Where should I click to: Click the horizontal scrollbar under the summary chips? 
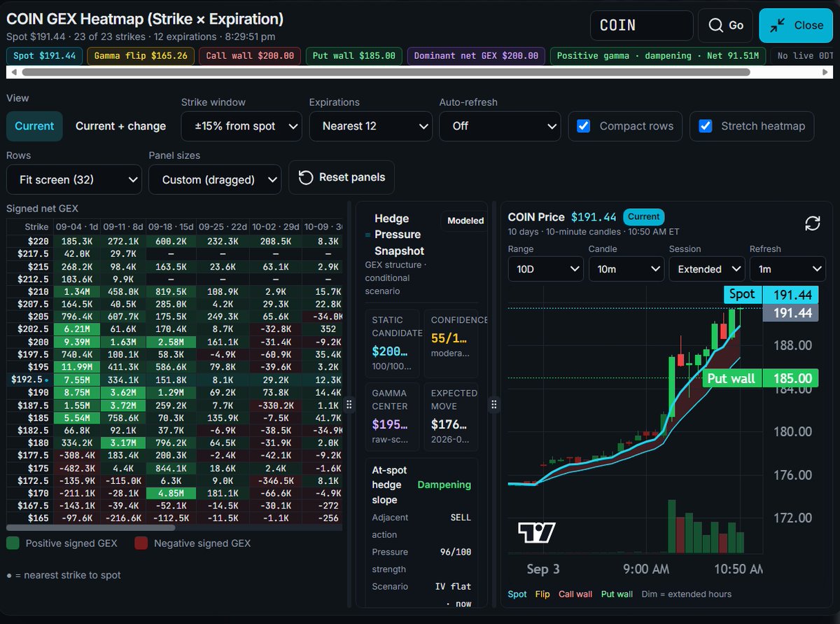(385, 72)
